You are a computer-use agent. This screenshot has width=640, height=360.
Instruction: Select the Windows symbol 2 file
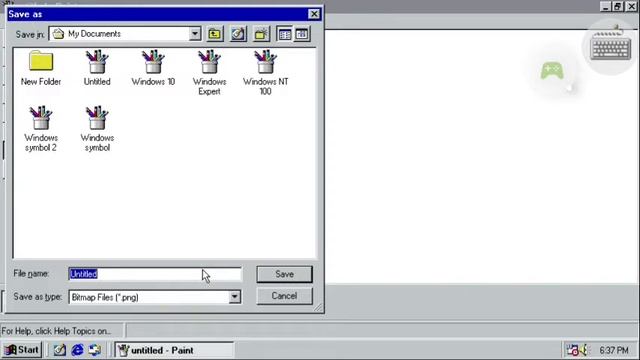(x=41, y=129)
